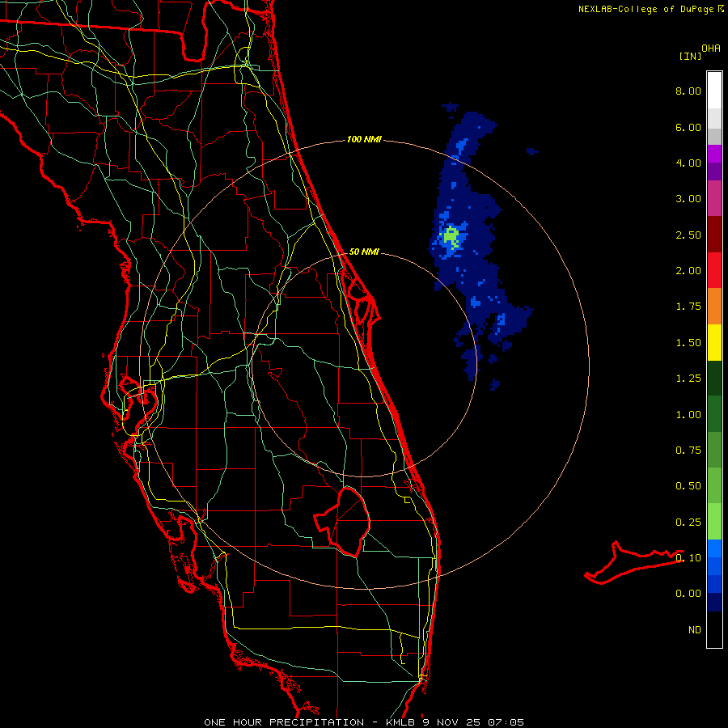Screen dimensions: 728x728
Task: Click the 0.00 legend value
Action: 688,594
